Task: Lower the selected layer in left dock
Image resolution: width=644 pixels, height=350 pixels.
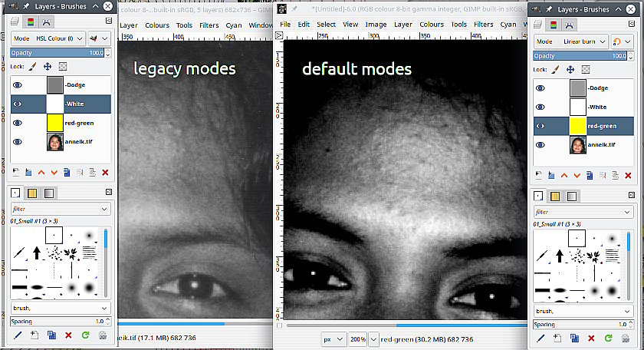Action: [x=54, y=173]
